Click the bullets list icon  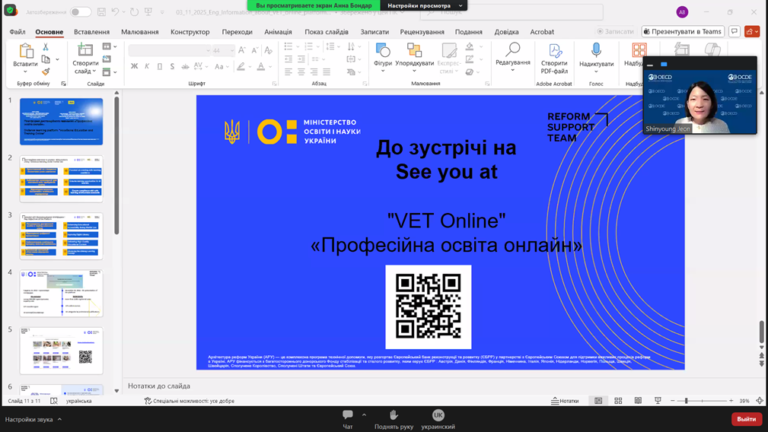point(288,47)
